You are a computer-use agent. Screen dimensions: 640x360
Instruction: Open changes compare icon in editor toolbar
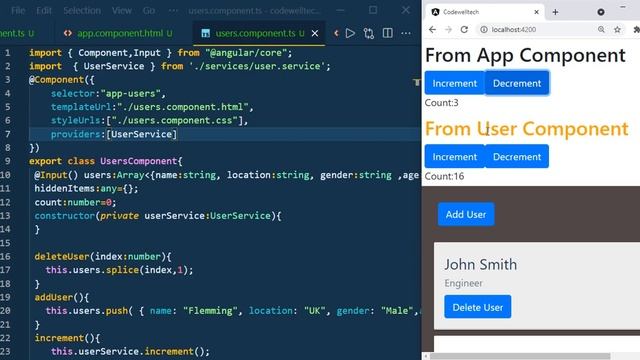click(x=369, y=33)
